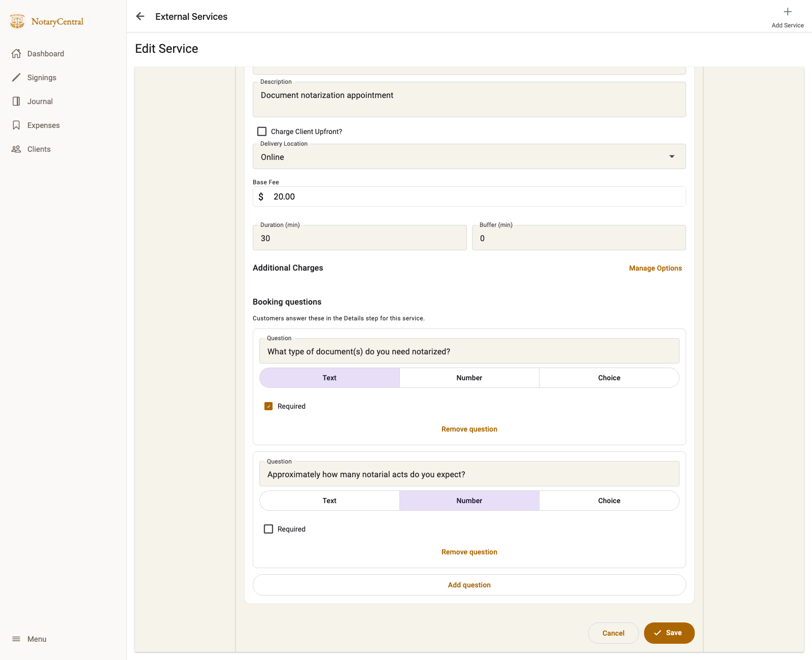This screenshot has height=660, width=812.
Task: Open the Delivery Location dropdown
Action: (469, 156)
